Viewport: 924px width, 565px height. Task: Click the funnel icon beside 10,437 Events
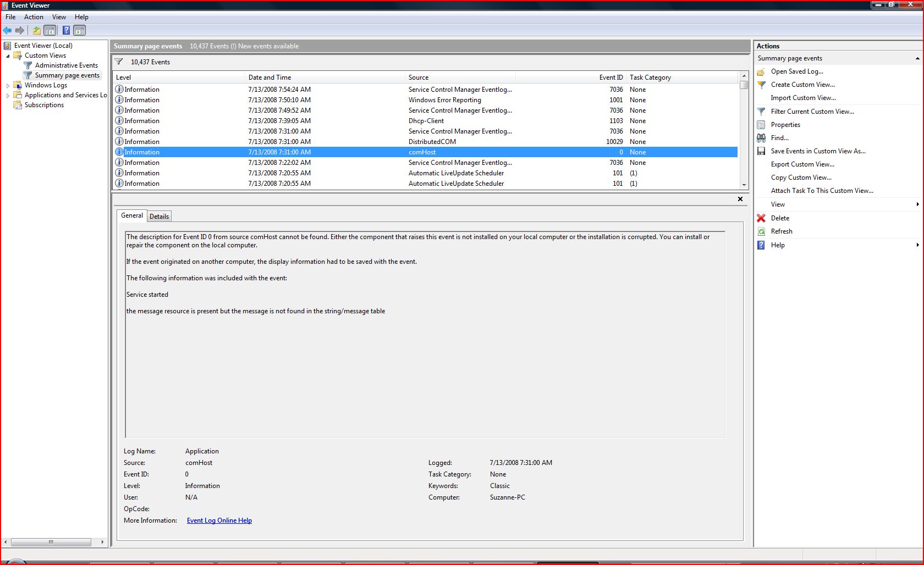coord(119,62)
